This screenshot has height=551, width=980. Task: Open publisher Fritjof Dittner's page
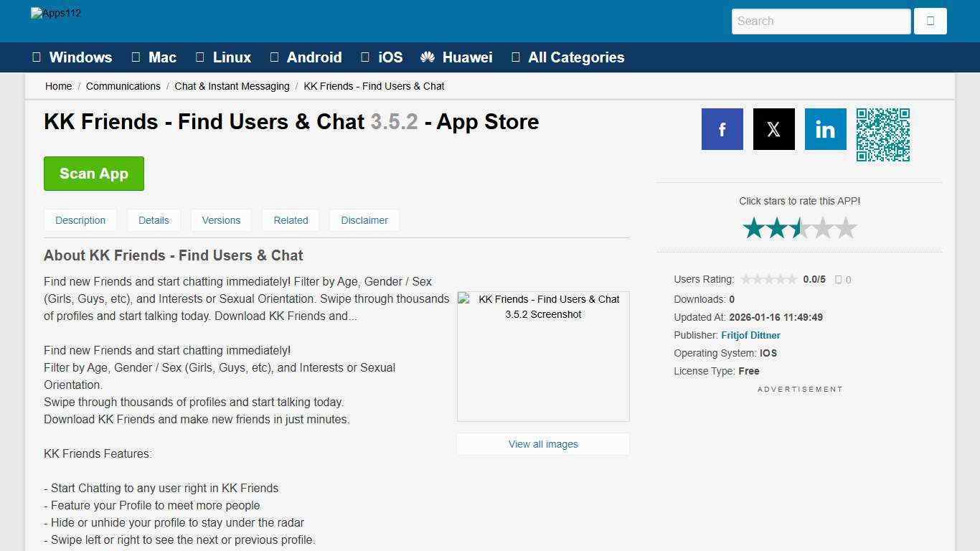click(x=750, y=335)
